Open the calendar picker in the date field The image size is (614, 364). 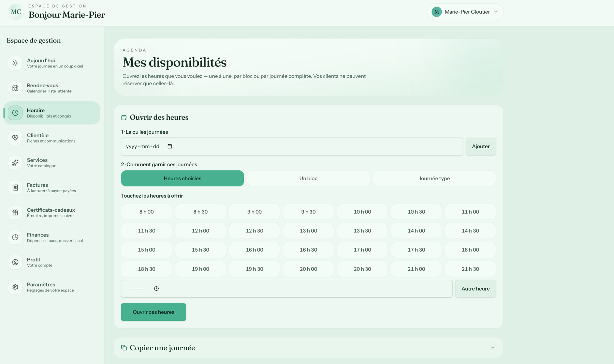point(170,146)
